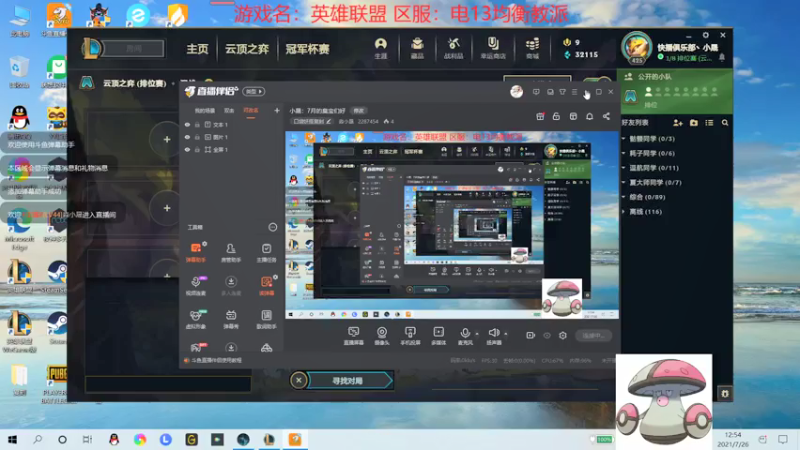800x450 pixels.
Task: Open 弹幕秀 tool in the streaming toolbox
Action: (x=231, y=319)
